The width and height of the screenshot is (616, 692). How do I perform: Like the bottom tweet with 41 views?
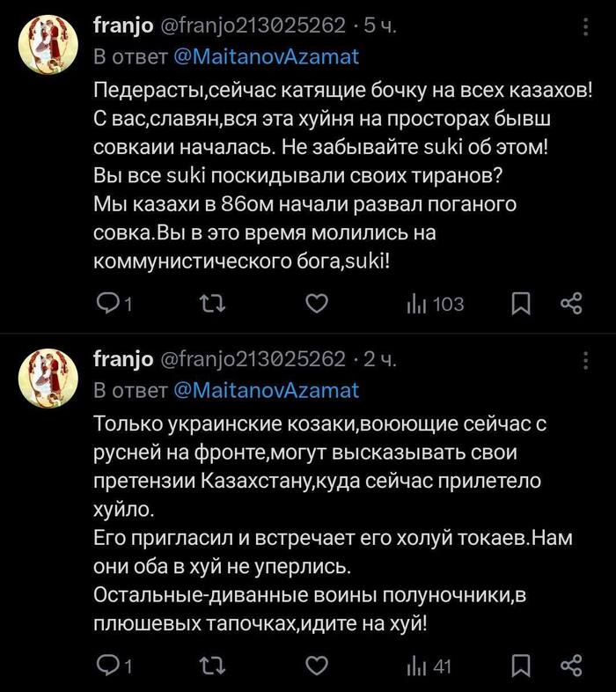(317, 666)
